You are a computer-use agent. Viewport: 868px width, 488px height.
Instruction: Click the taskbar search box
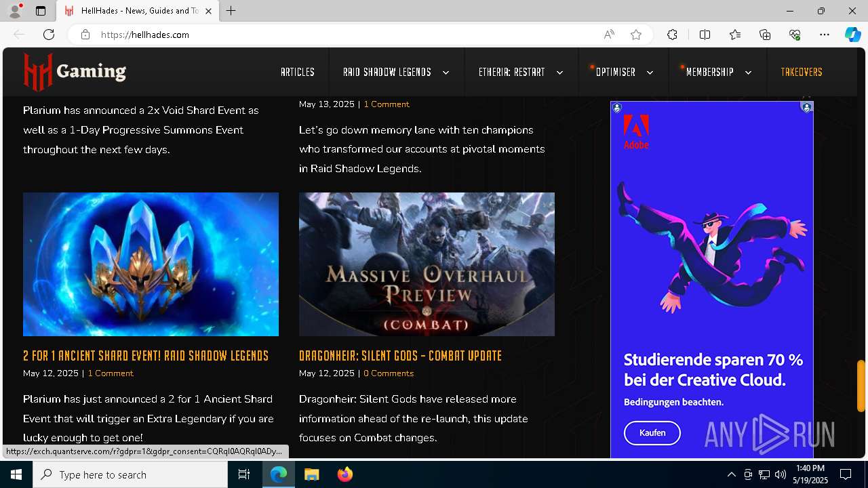pyautogui.click(x=130, y=474)
